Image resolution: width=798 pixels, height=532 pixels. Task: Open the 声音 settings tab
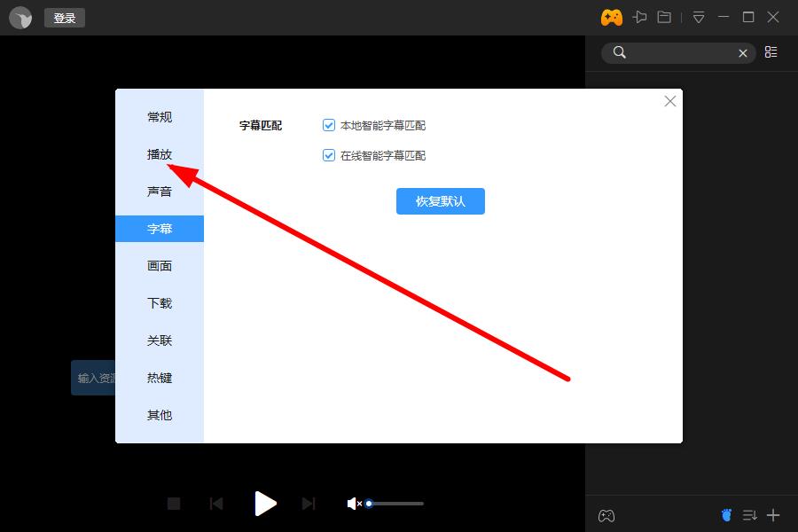click(x=160, y=192)
